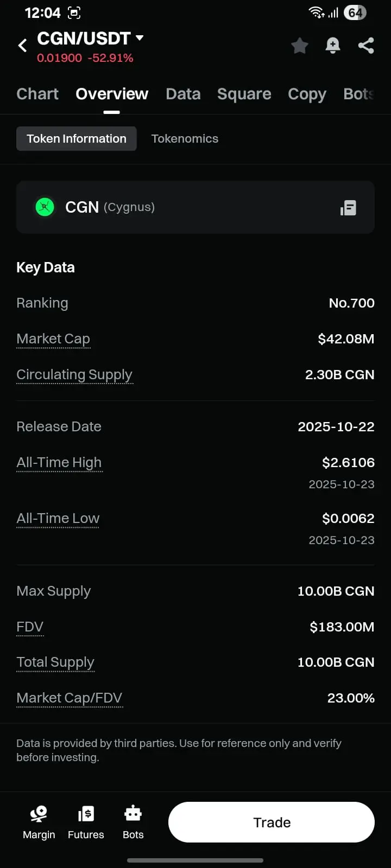Expand the CGN/USDT pair dropdown
Screen dimensions: 391x868
click(x=140, y=38)
